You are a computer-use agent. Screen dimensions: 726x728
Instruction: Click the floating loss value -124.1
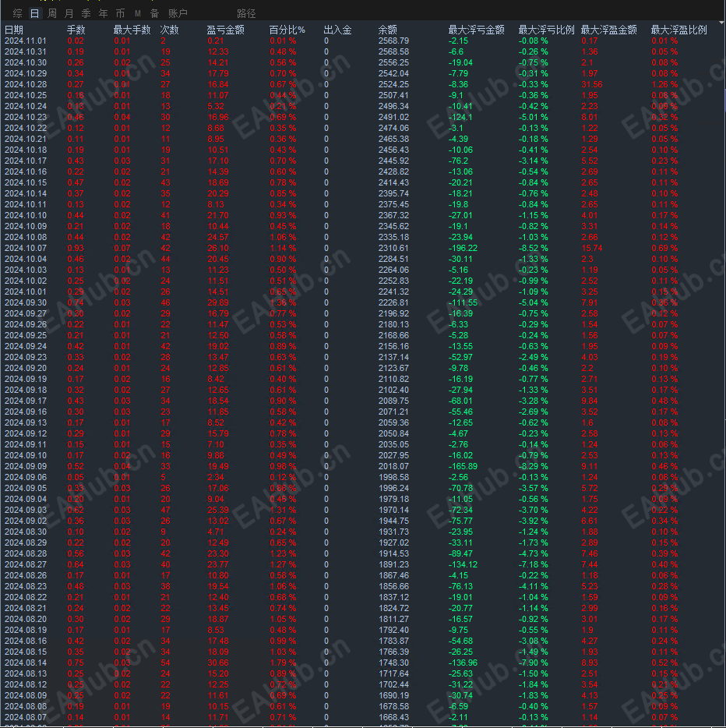pyautogui.click(x=460, y=118)
